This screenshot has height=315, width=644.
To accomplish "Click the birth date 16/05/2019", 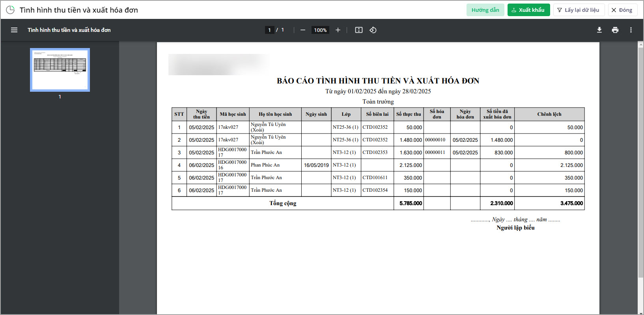I will 316,165.
